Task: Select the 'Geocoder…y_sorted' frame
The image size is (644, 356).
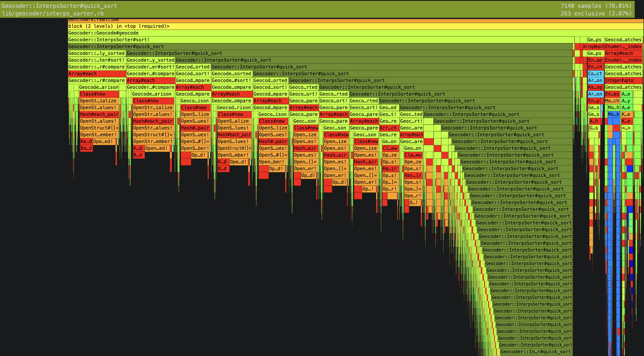Action: click(x=151, y=60)
